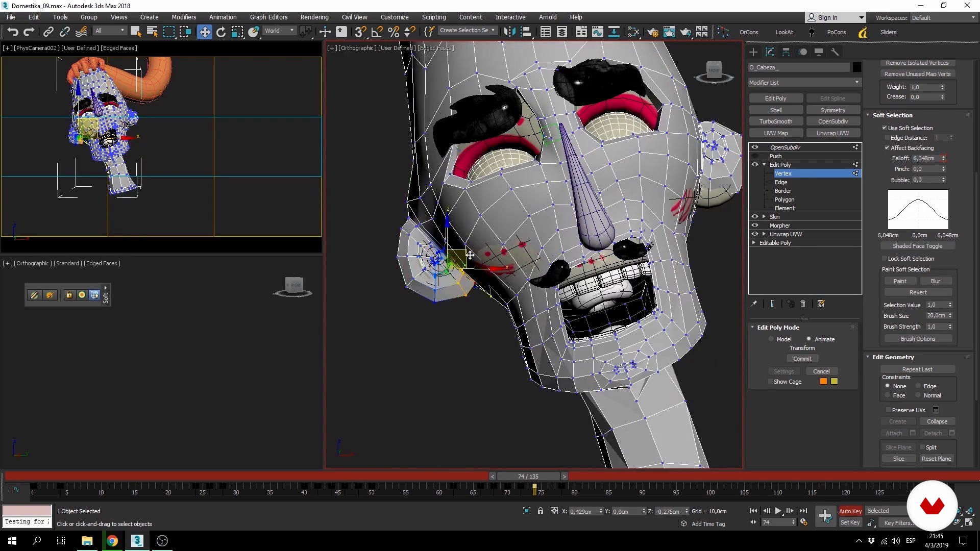980x551 pixels.
Task: Open the Graph Editors menu
Action: [x=268, y=17]
